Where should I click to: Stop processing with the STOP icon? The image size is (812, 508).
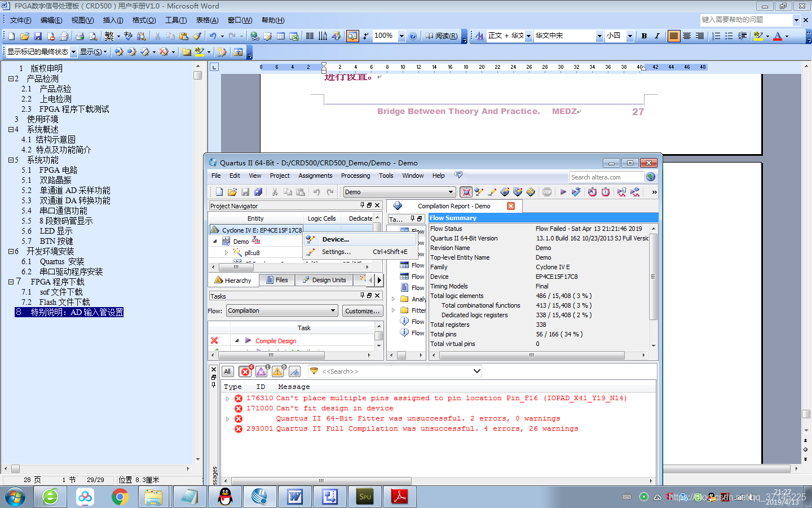point(547,192)
